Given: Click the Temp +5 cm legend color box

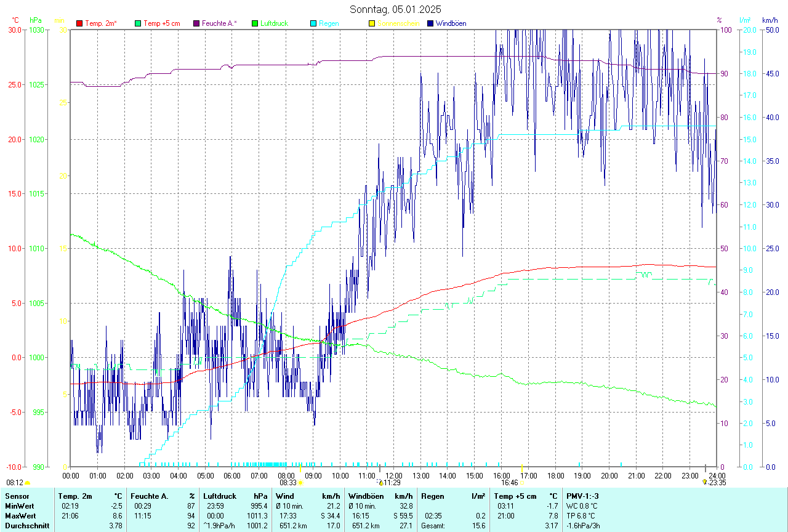Looking at the screenshot, I should click(x=138, y=23).
